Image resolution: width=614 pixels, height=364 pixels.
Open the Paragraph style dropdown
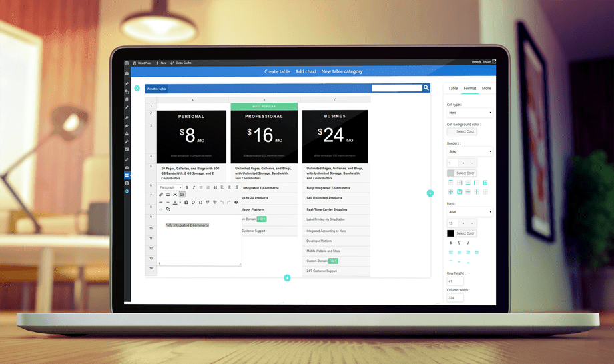coord(170,188)
